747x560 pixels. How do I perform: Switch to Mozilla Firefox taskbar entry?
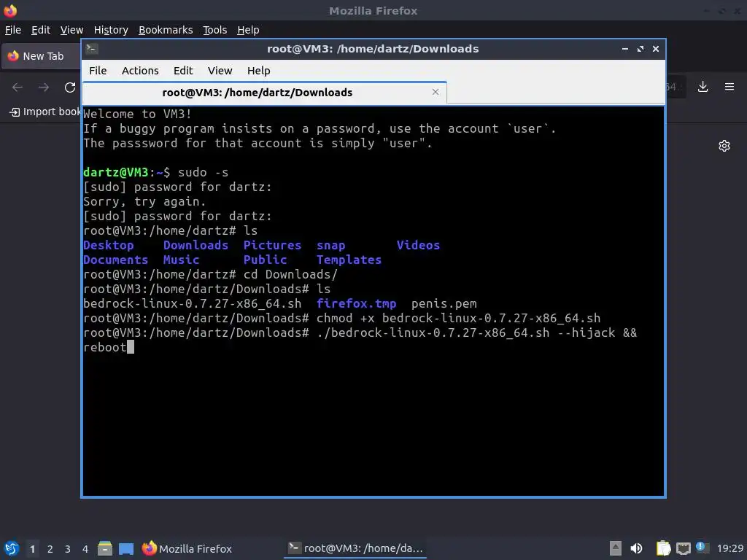(187, 548)
